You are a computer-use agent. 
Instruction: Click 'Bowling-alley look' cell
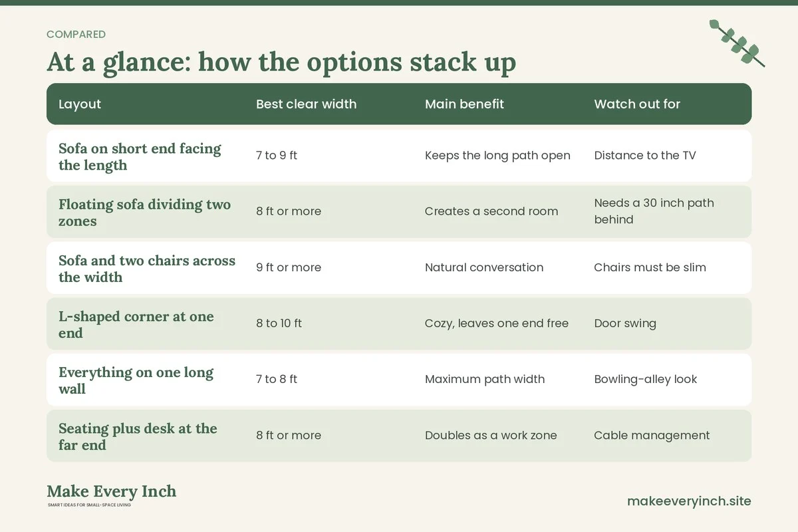tap(645, 379)
